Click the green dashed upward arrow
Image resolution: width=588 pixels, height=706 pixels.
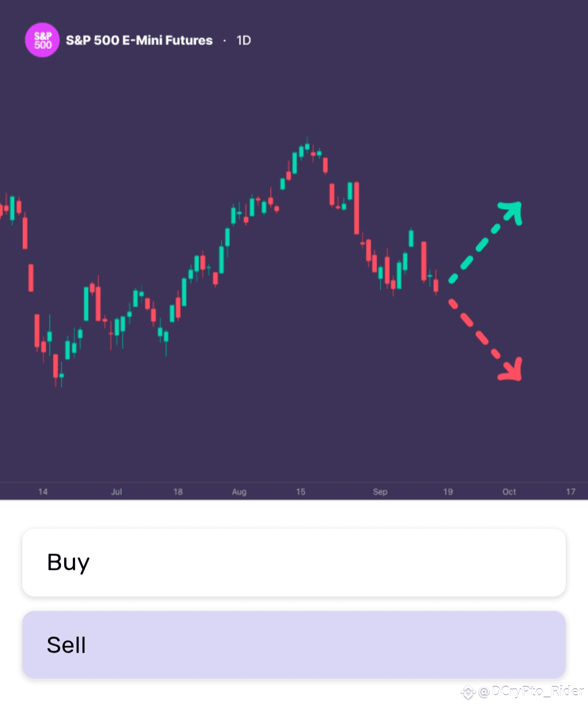click(486, 242)
